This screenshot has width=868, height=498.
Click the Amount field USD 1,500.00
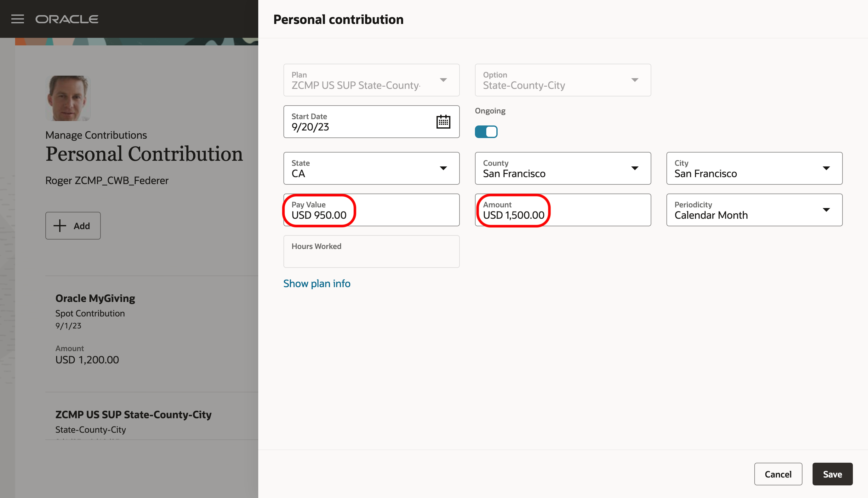click(563, 210)
